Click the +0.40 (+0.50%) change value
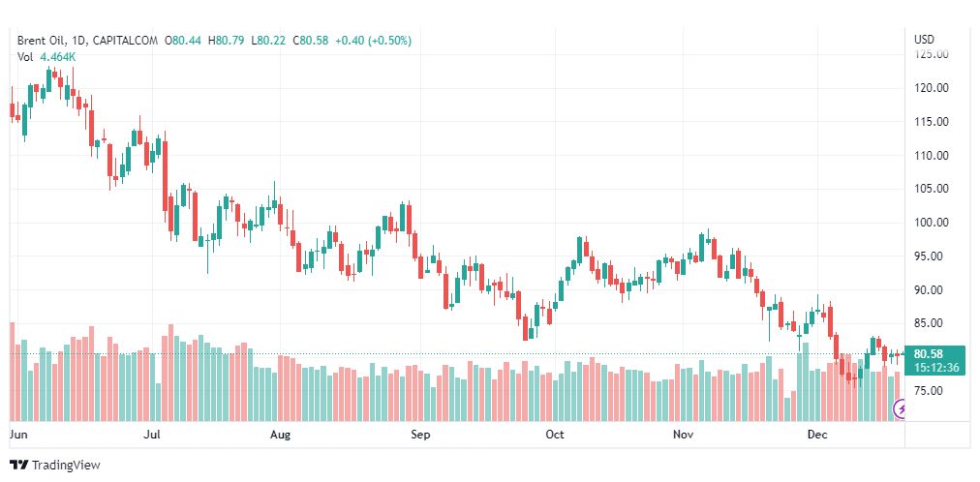The height and width of the screenshot is (482, 980). pos(374,41)
